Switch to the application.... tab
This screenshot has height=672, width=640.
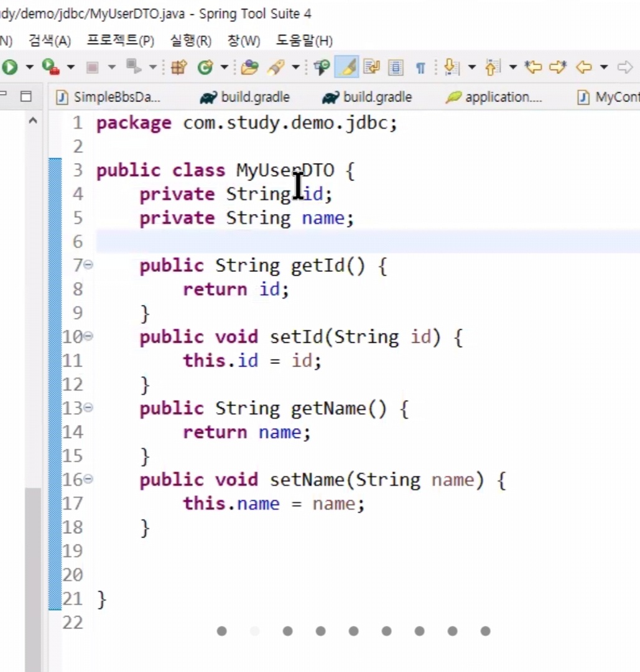click(493, 97)
